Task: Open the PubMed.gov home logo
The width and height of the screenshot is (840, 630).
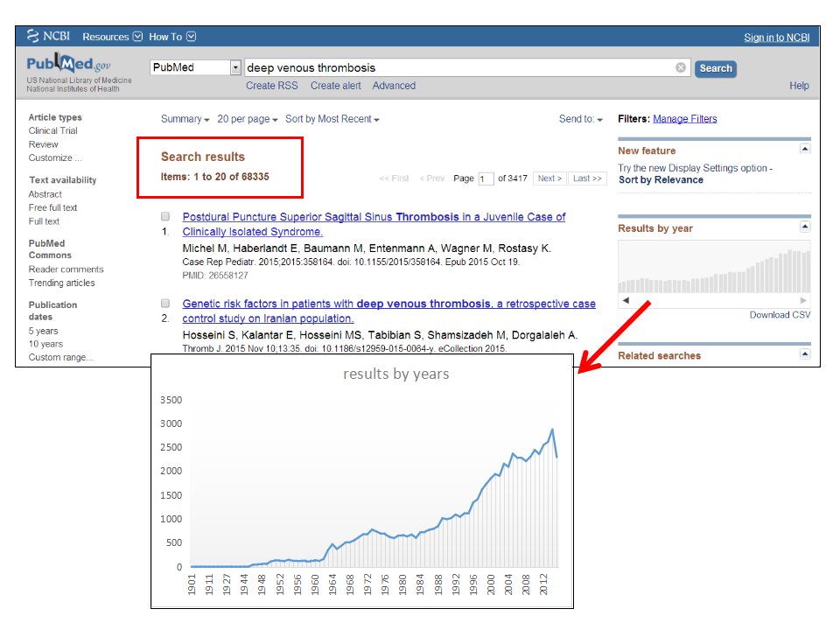Action: pos(68,63)
